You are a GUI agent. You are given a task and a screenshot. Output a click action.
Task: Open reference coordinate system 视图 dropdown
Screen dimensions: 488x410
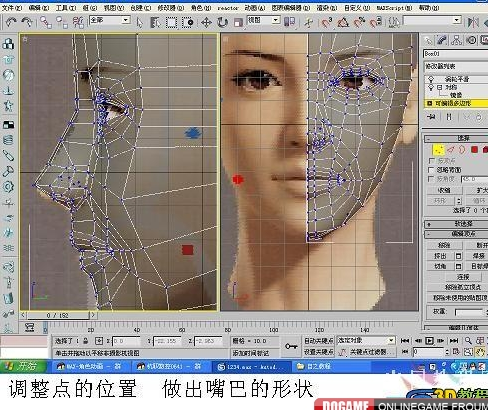(x=263, y=20)
